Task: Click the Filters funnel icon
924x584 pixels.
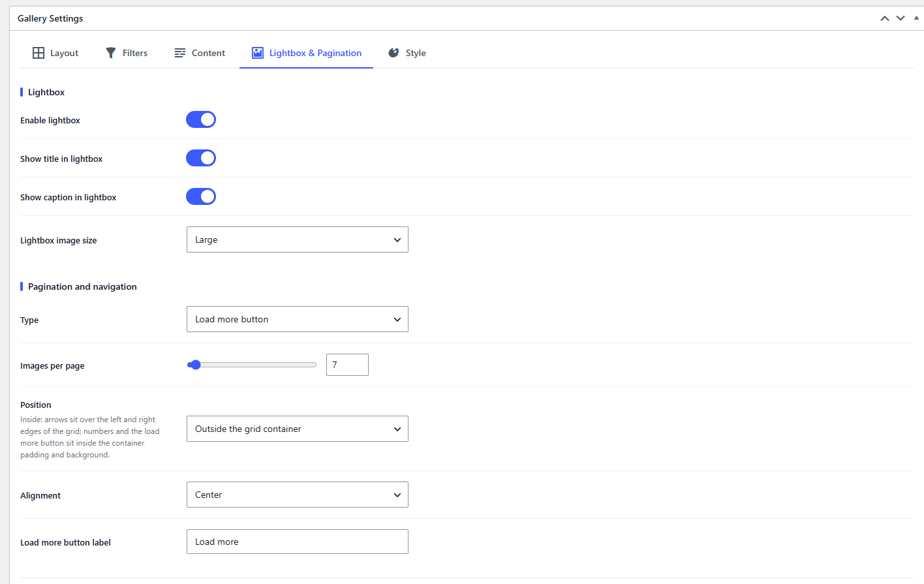Action: pos(111,53)
